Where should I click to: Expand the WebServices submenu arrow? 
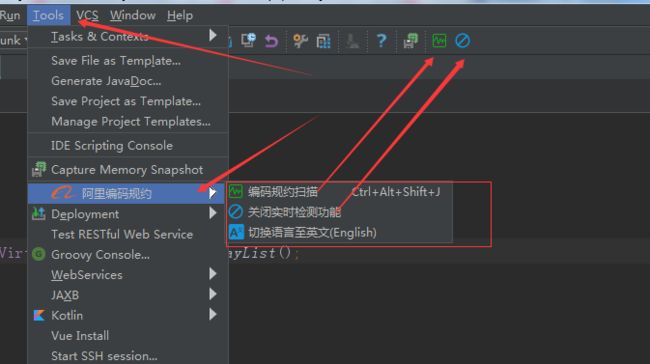click(x=213, y=274)
